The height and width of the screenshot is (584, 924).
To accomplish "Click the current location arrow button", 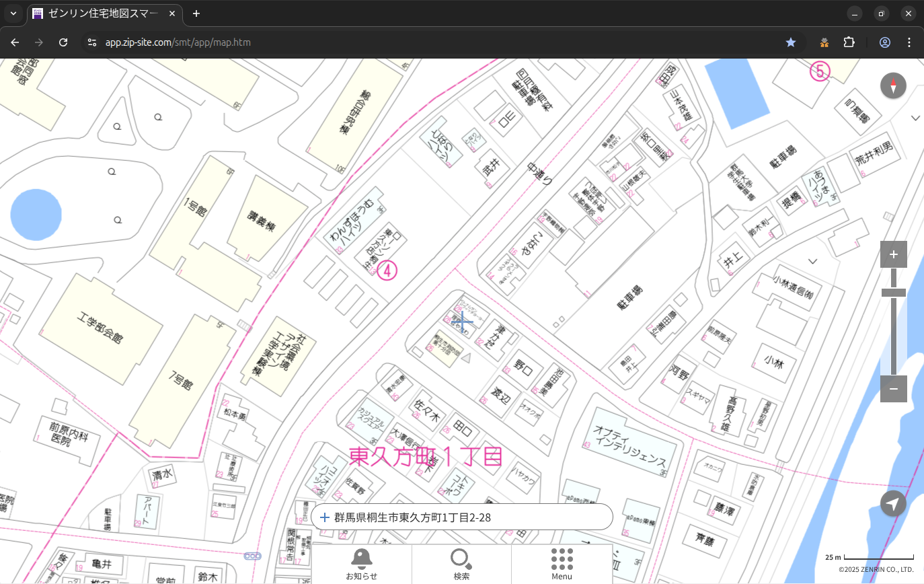I will coord(893,503).
